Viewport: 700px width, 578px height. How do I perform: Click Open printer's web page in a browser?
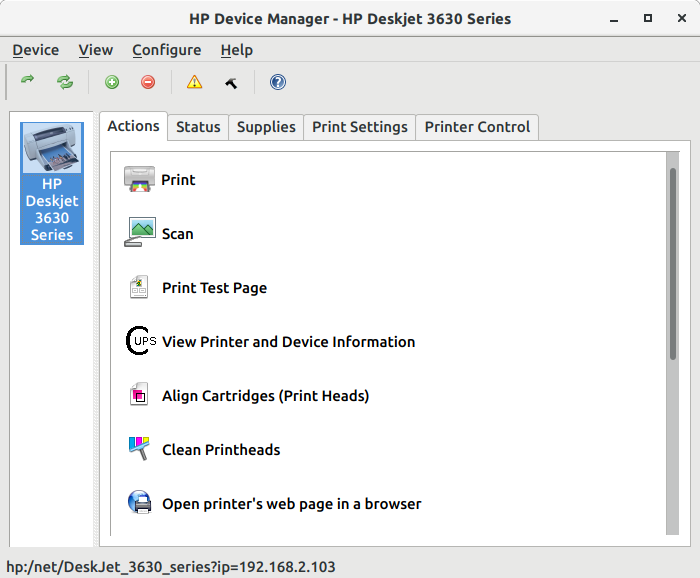pos(292,504)
